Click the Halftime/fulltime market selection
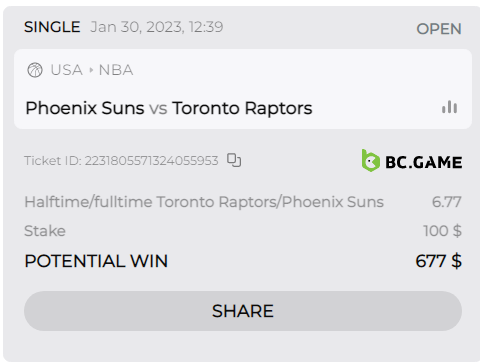This screenshot has height=363, width=480. [x=204, y=202]
